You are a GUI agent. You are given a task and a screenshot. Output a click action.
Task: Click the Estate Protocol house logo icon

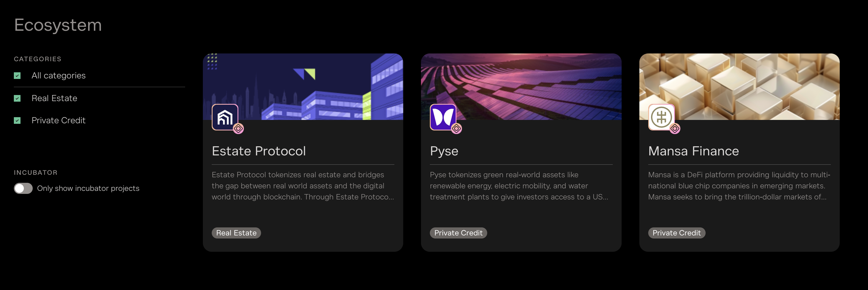point(225,117)
